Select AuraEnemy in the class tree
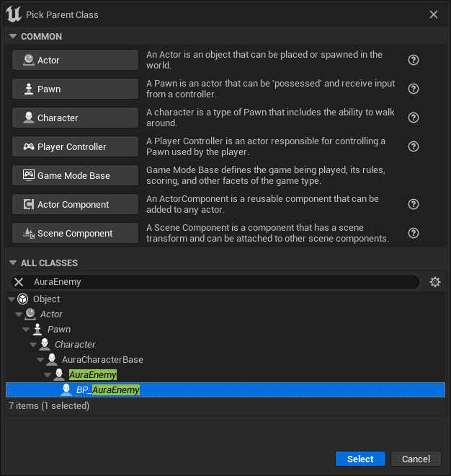The height and width of the screenshot is (476, 451). [x=92, y=375]
